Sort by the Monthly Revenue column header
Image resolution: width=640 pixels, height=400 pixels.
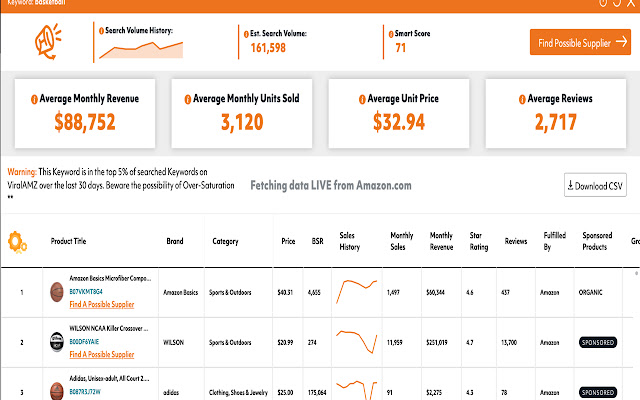tap(441, 241)
